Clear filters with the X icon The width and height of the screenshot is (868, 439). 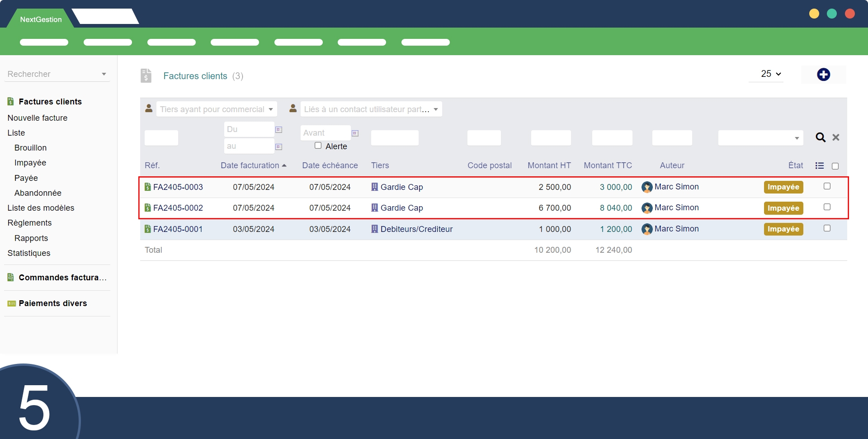tap(836, 137)
